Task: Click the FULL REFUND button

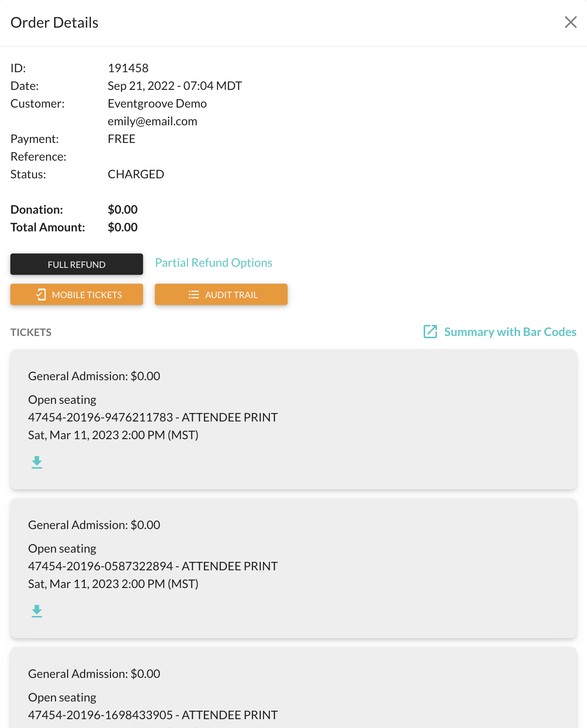Action: [77, 264]
